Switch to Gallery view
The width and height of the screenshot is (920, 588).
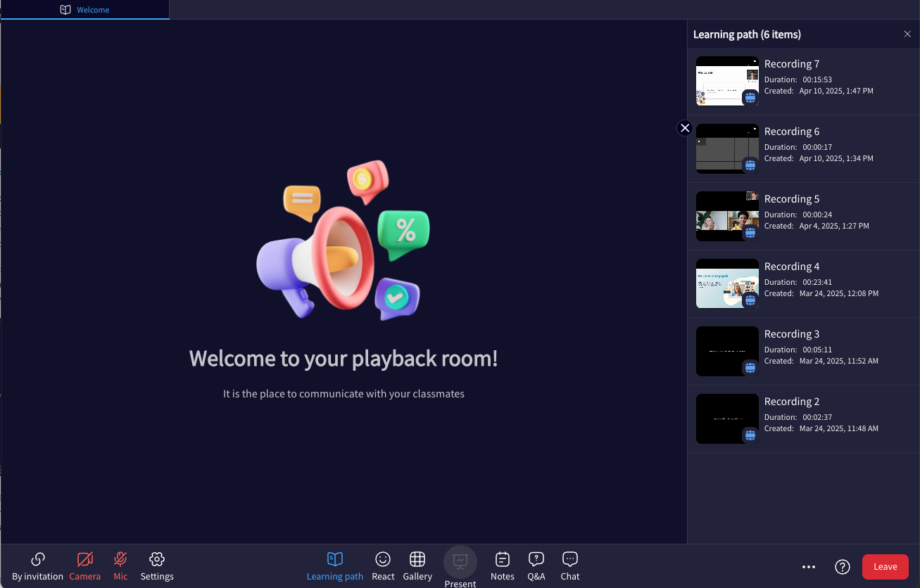tap(417, 566)
